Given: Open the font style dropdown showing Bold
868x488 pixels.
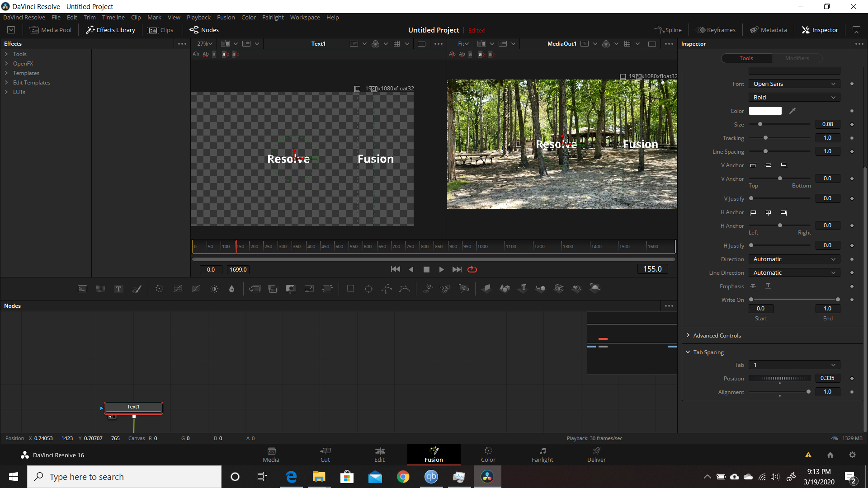Looking at the screenshot, I should point(794,98).
